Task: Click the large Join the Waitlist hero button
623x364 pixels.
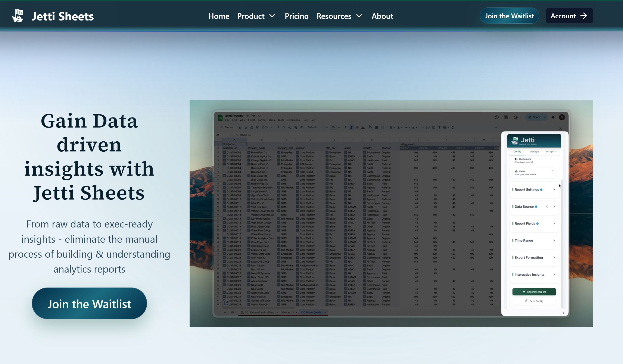Action: 89,304
